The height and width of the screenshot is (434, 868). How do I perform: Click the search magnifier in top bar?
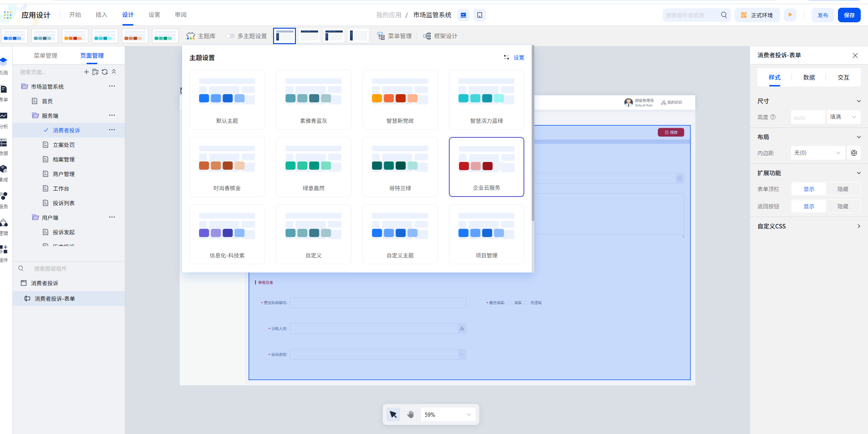[x=724, y=15]
